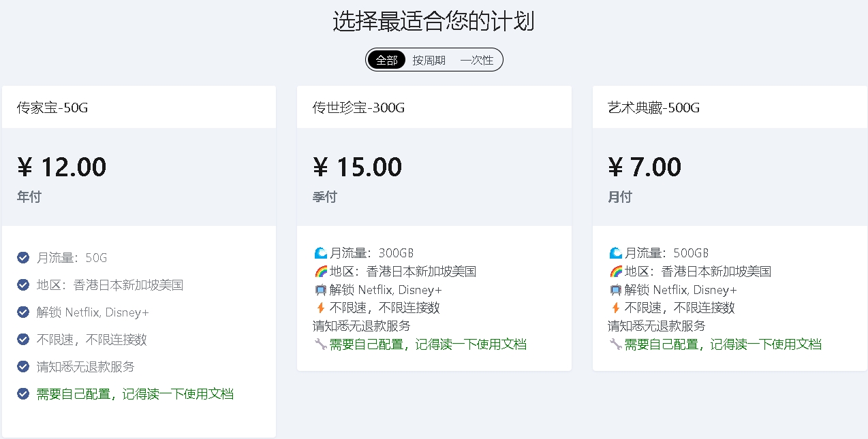Click the lightning icon in the 艺术典藏-500G card
The width and height of the screenshot is (868, 439).
(616, 308)
